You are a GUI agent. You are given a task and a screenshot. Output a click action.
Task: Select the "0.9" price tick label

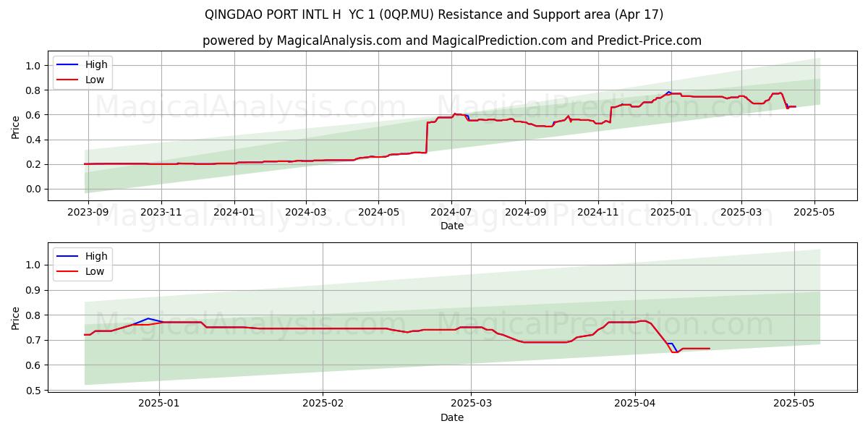pyautogui.click(x=33, y=290)
